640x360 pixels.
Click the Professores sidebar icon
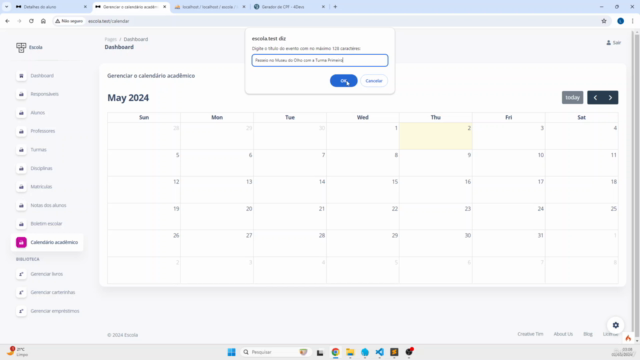(21, 131)
